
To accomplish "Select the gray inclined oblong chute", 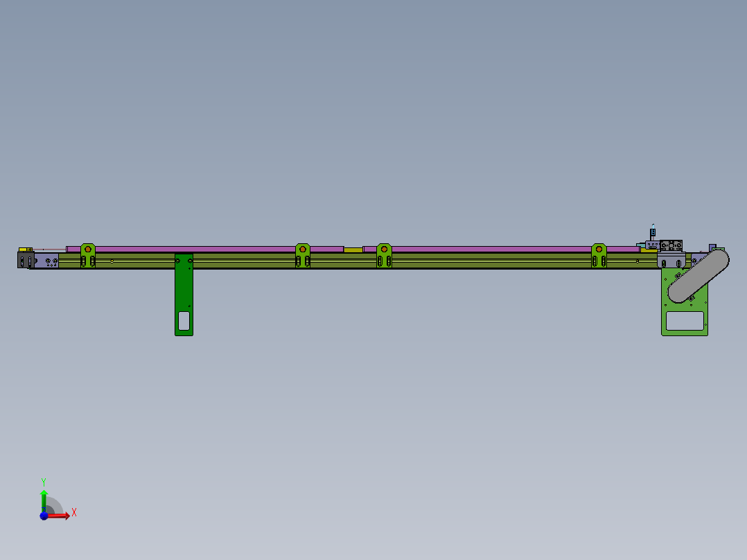I will tap(698, 277).
